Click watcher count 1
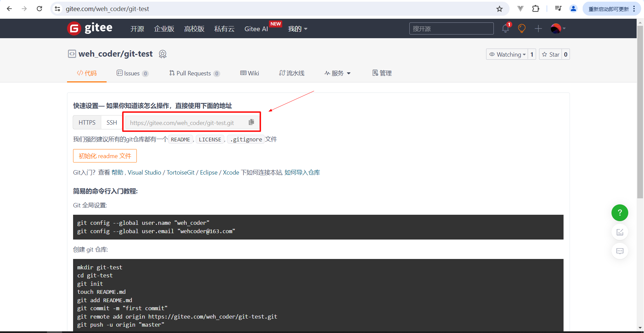 (532, 54)
